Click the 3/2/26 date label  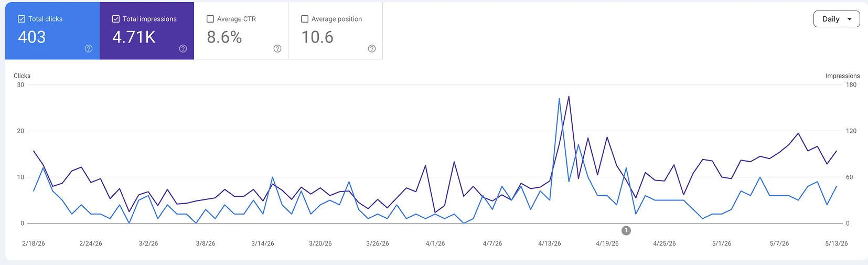coord(148,243)
